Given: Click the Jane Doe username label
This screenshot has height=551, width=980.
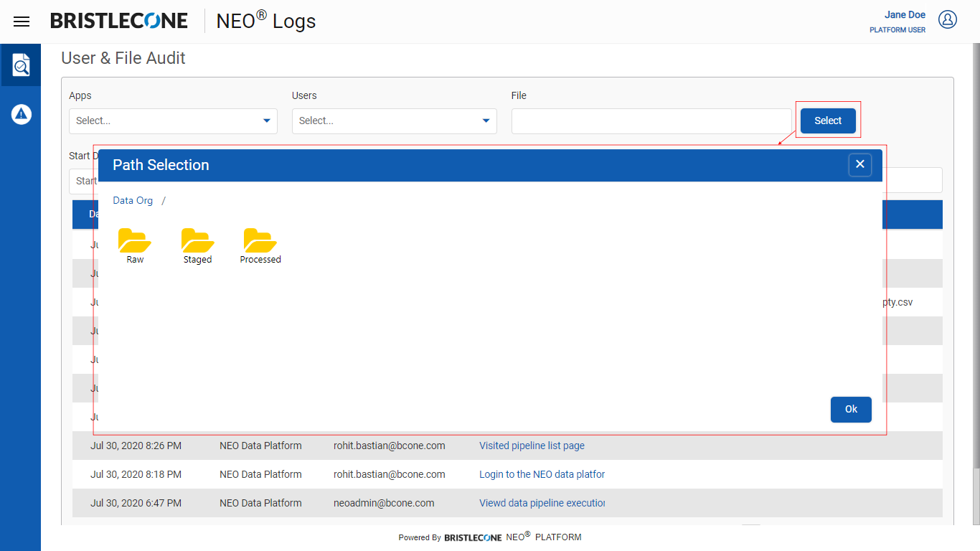Looking at the screenshot, I should [904, 15].
